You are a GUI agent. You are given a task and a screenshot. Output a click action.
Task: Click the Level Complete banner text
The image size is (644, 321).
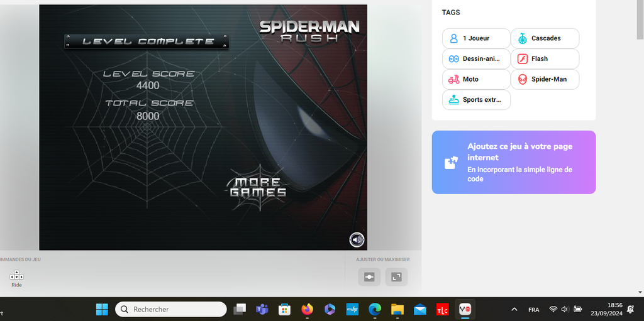(148, 41)
